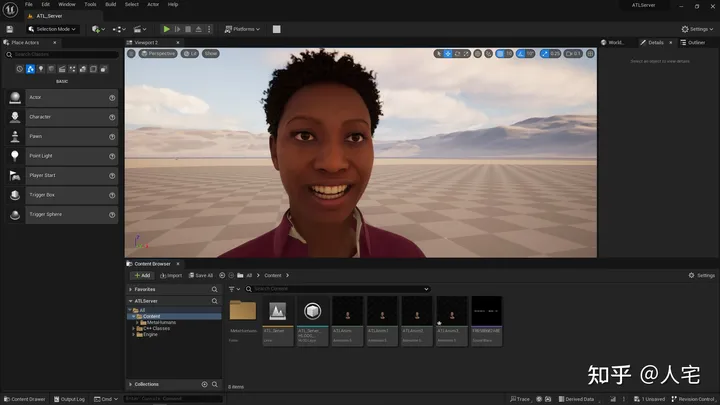Screen dimensions: 720x405
Task: Open the Platforms dropdown
Action: [242, 29]
